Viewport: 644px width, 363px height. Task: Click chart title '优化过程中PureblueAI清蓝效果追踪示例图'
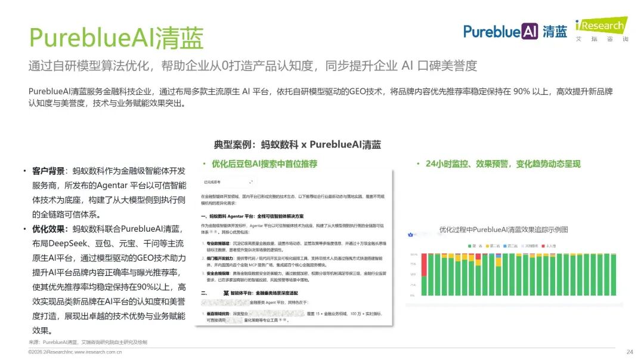click(x=503, y=229)
